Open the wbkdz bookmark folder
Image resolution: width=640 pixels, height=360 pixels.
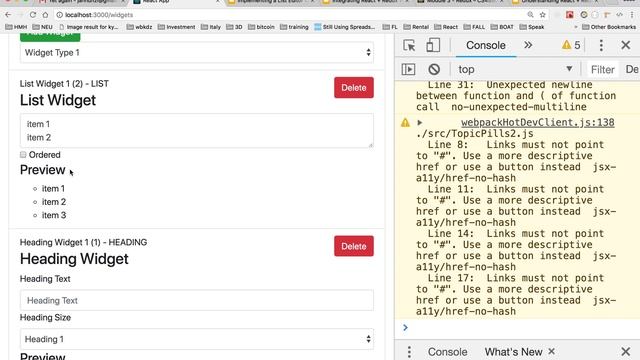(x=139, y=27)
